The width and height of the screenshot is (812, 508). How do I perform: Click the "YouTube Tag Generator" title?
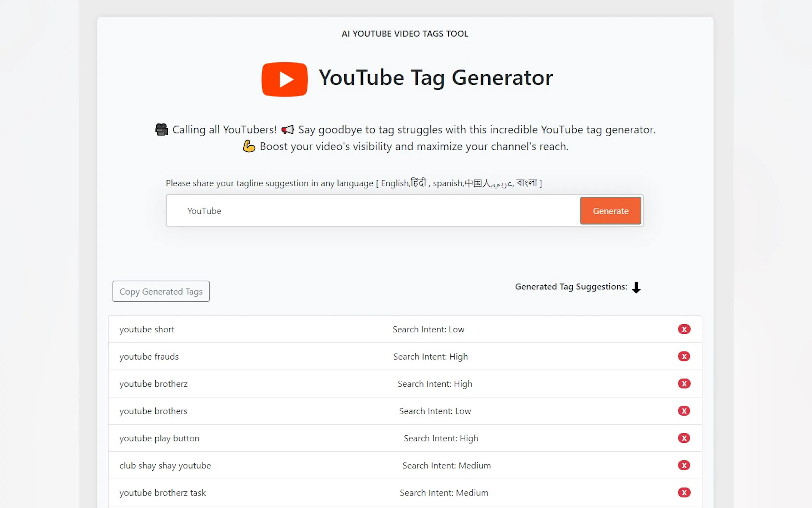tap(436, 78)
